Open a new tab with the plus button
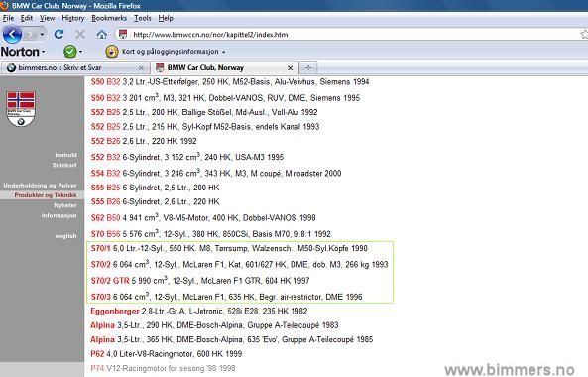The image size is (588, 377). click(x=308, y=67)
